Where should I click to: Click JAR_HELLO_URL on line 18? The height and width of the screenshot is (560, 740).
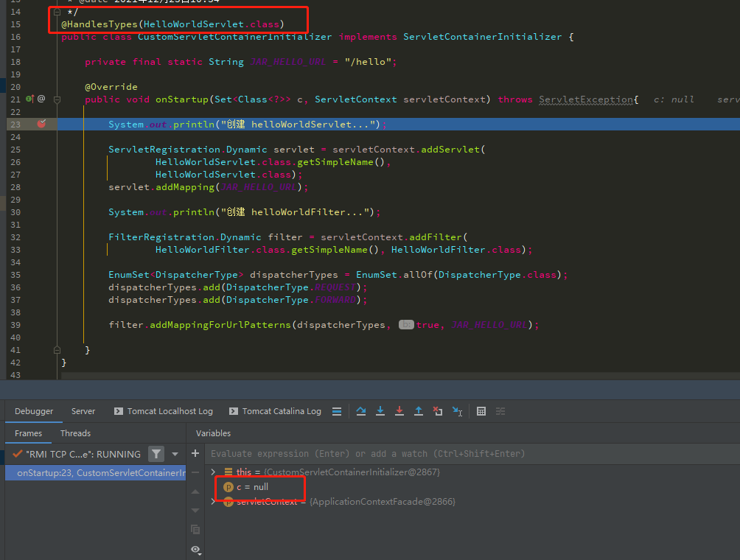coord(288,62)
